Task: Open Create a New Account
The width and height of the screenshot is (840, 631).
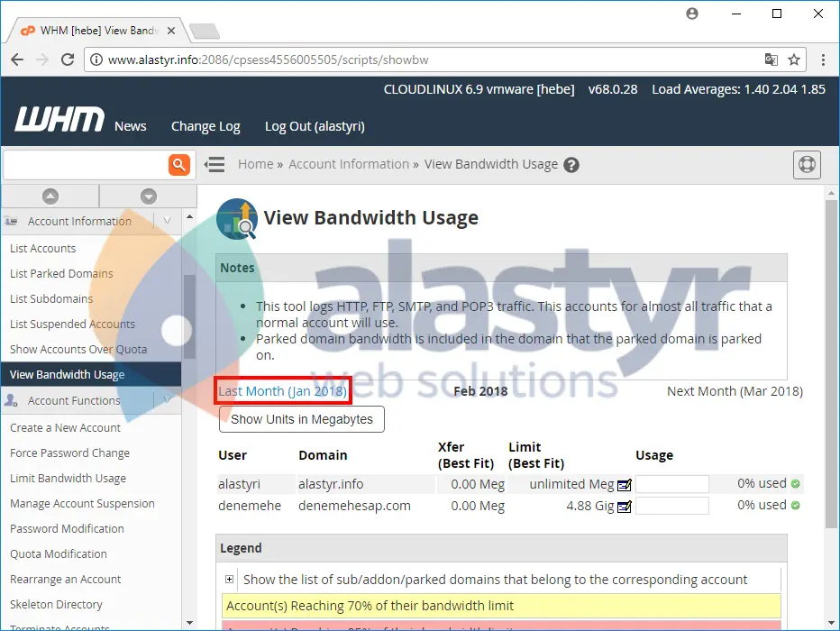Action: 66,428
